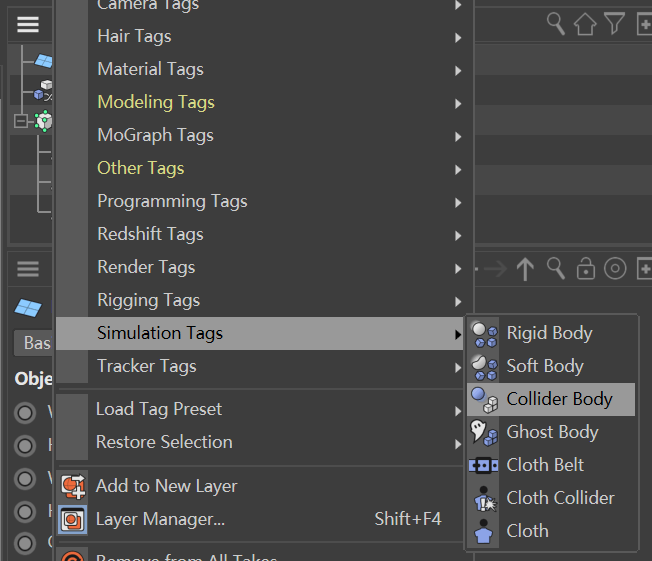Click the Cloth Belt tag icon
Viewport: 652px width, 561px height.
click(x=484, y=465)
